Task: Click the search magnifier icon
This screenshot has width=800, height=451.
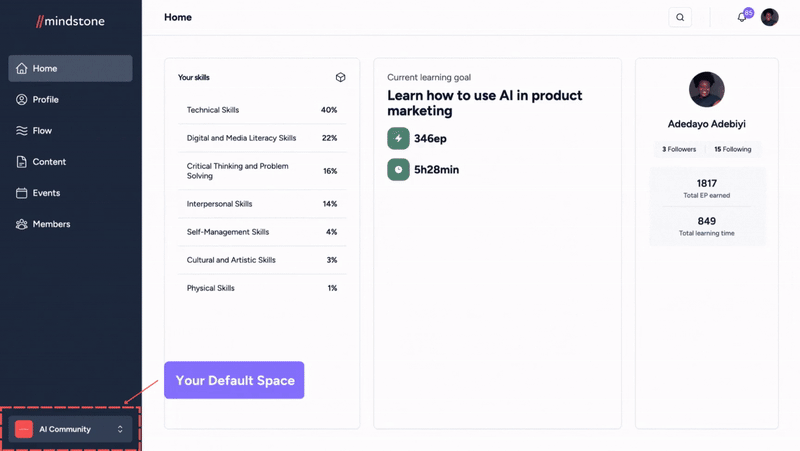Action: (680, 17)
